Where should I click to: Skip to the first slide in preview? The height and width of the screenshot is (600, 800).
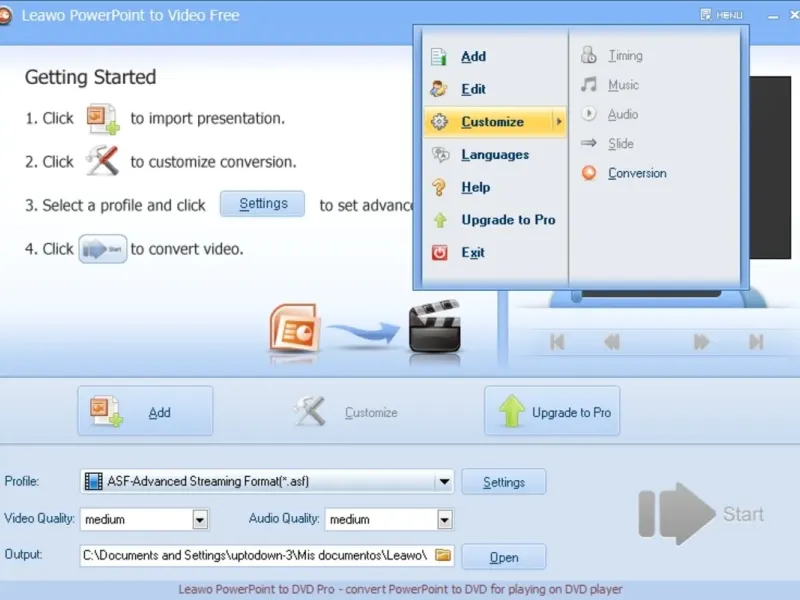coord(557,342)
